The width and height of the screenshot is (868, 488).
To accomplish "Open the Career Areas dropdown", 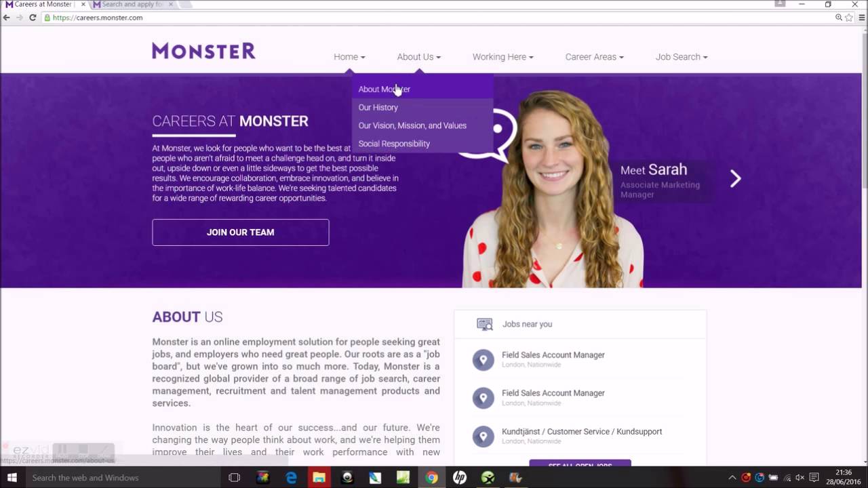I will point(594,57).
